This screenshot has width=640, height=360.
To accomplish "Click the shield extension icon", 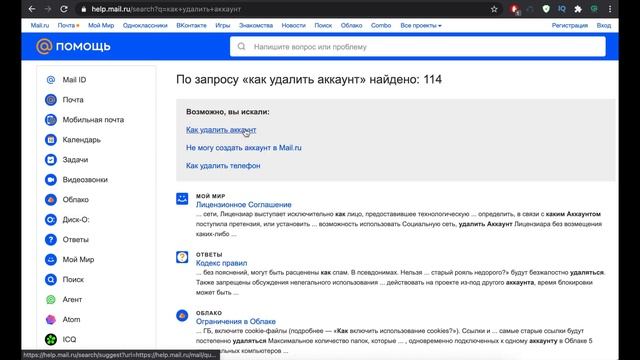I will pos(546,9).
